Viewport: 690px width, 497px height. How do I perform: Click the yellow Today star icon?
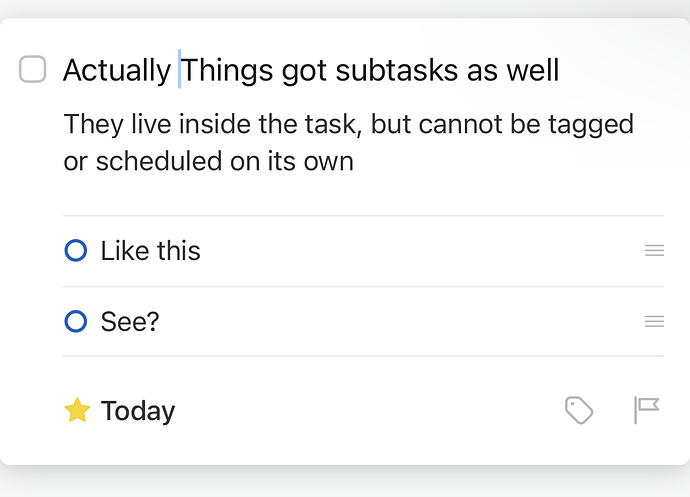(x=77, y=411)
